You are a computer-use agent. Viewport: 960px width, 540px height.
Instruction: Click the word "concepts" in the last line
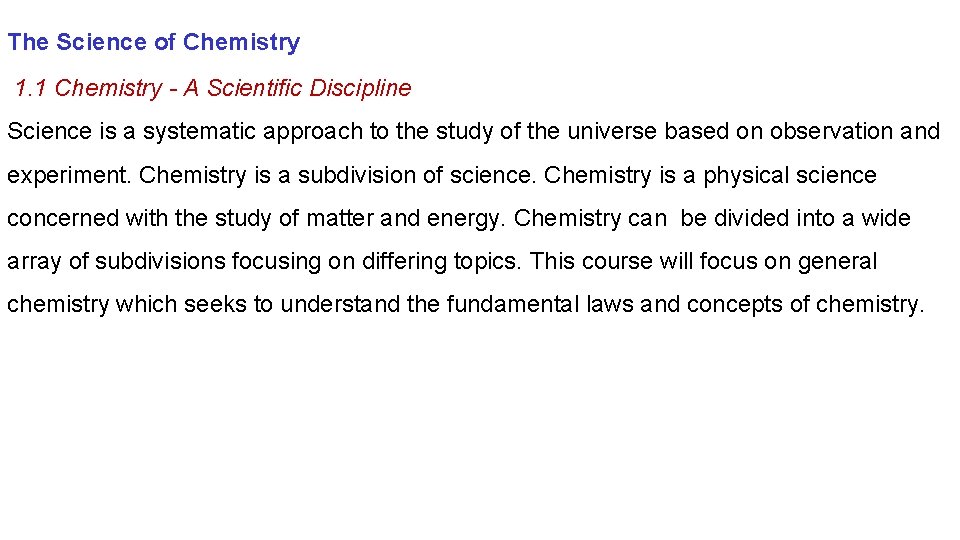[740, 305]
